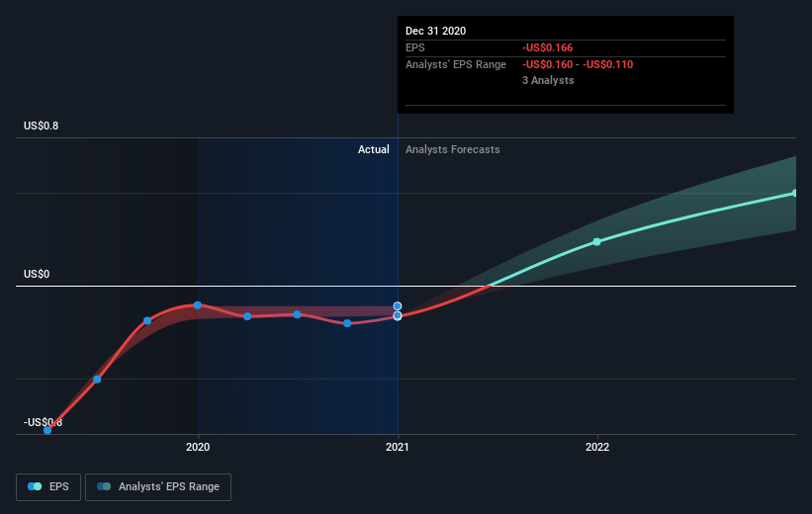This screenshot has width=812, height=514.
Task: Click the '2022' x-axis label
Action: (597, 447)
